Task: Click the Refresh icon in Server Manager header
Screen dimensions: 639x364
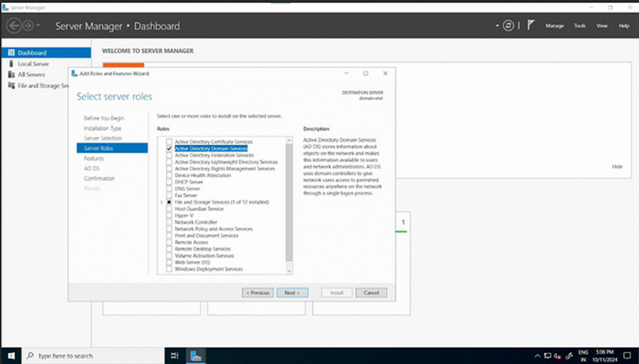Action: tap(509, 26)
